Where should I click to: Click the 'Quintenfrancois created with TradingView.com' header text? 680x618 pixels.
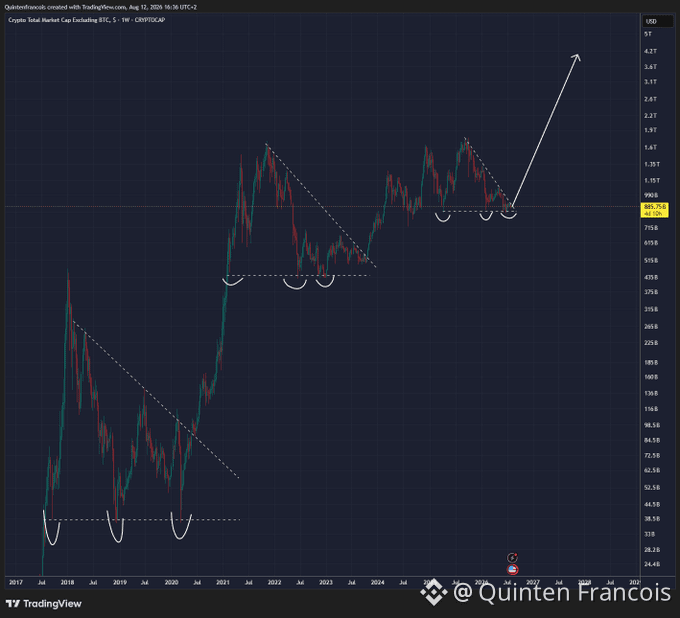(65, 7)
